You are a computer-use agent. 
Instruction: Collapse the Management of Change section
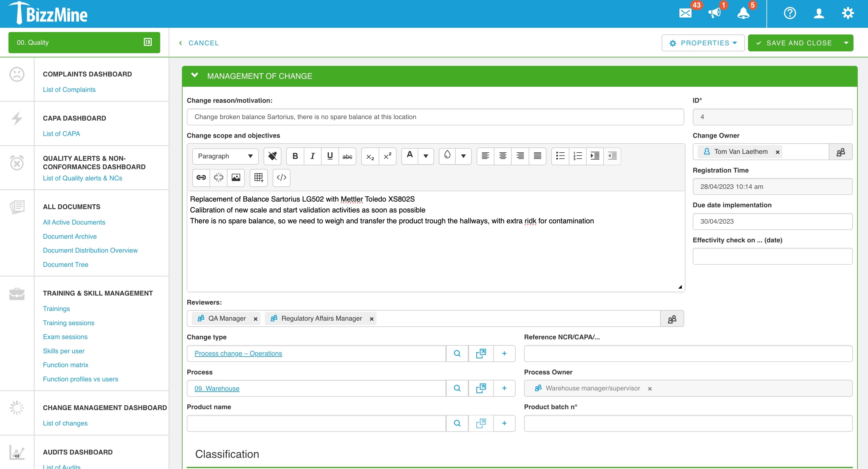click(x=195, y=76)
